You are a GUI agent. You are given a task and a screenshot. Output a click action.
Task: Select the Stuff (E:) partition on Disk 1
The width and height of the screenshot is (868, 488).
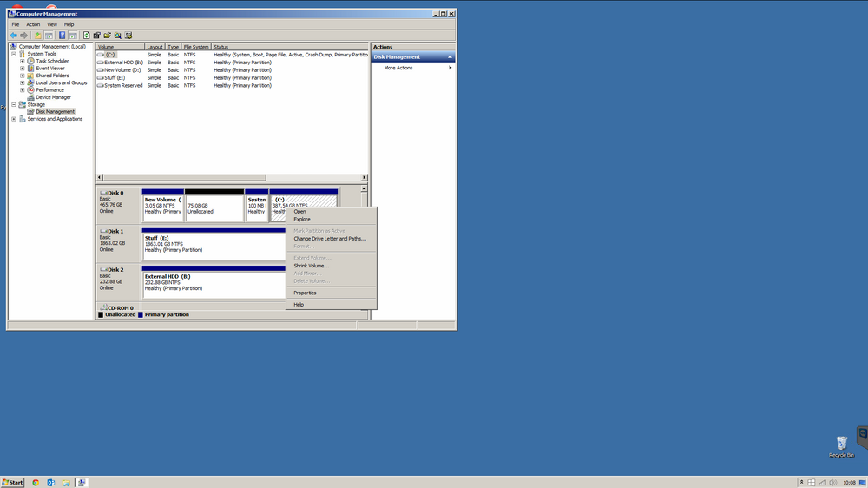214,244
